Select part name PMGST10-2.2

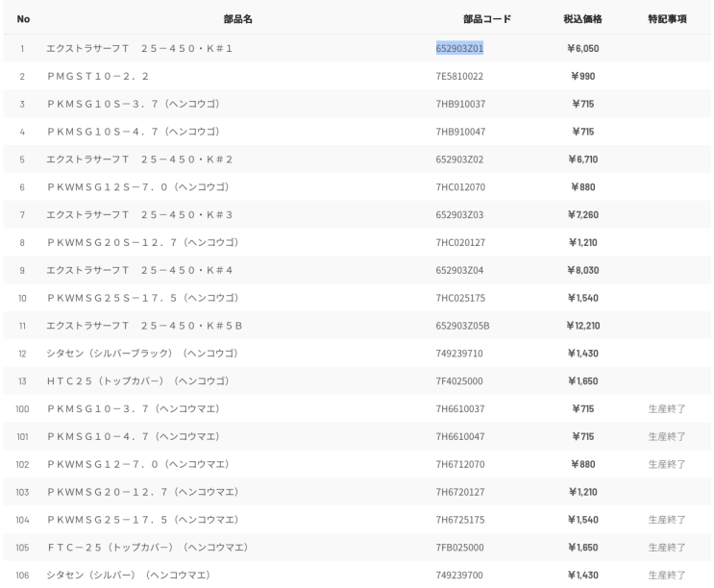tap(98, 76)
